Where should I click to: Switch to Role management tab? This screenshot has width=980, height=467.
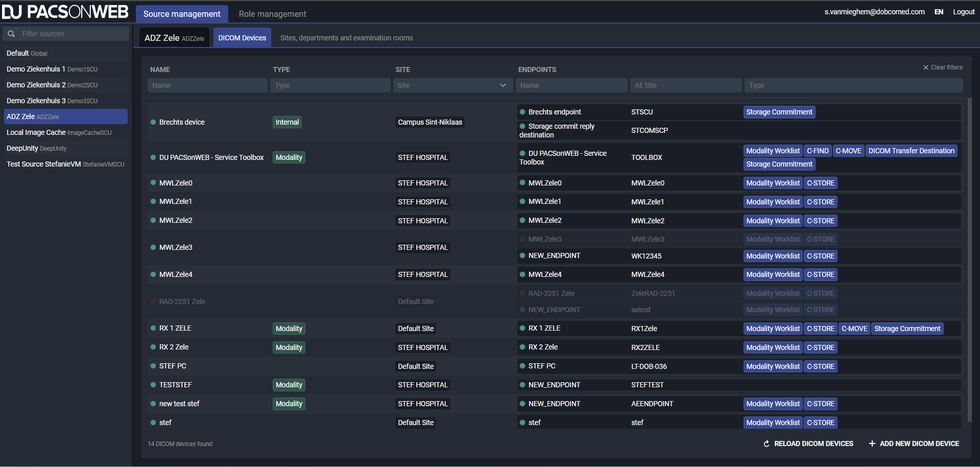[x=272, y=14]
